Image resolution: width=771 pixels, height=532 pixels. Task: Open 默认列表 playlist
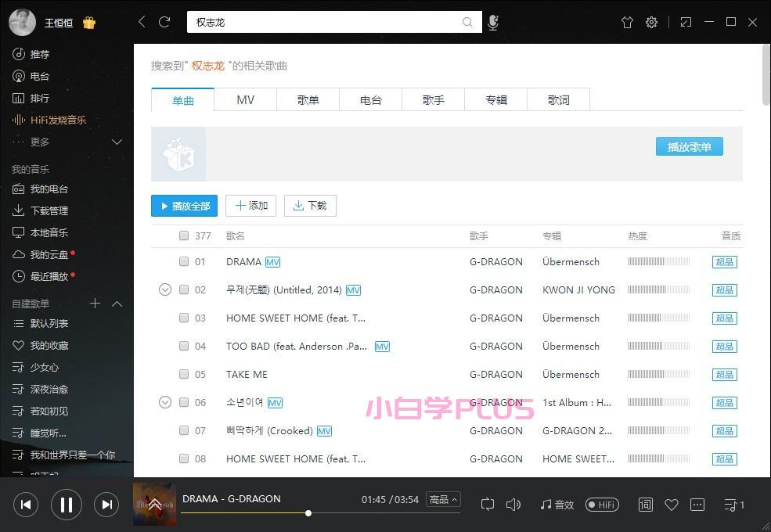tap(41, 324)
